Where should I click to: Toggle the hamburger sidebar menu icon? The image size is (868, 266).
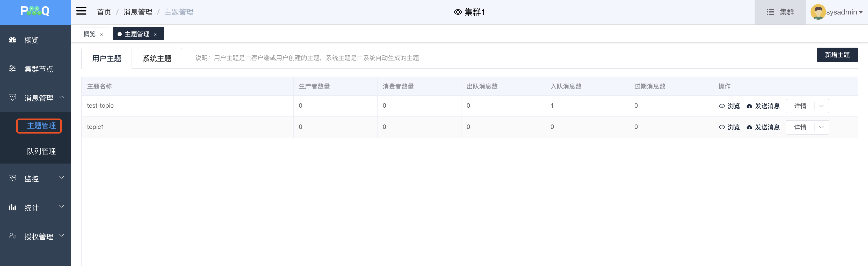(81, 11)
